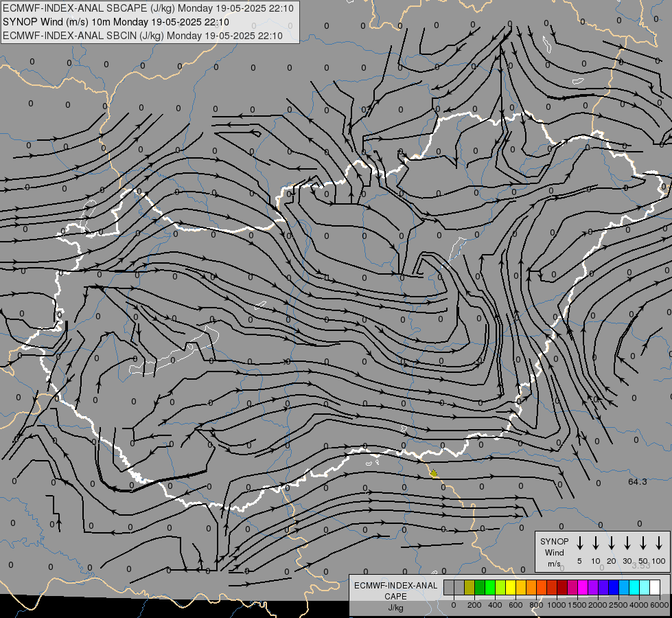Click the 400 tick label on the CAPE scale
Viewport: 672px width, 618px height.
[495, 605]
